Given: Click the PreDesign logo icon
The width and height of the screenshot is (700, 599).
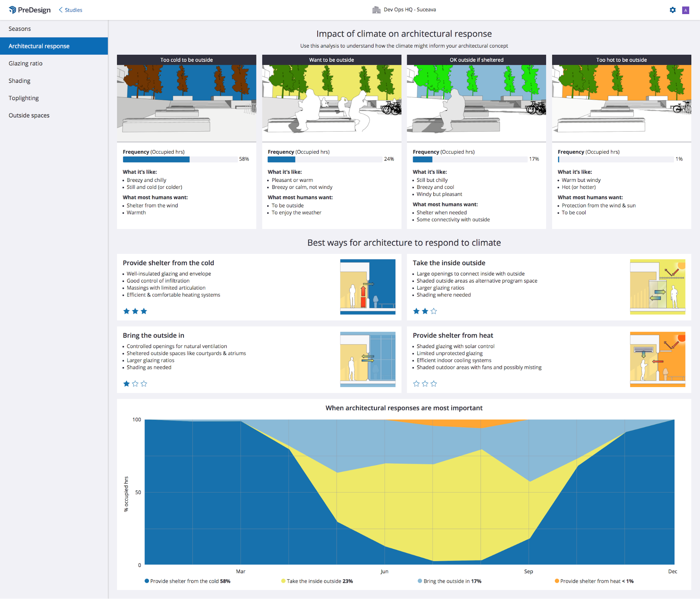Looking at the screenshot, I should (13, 9).
